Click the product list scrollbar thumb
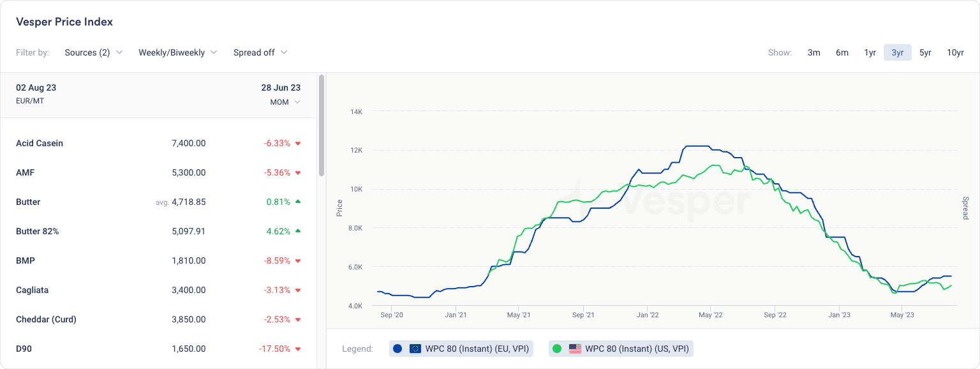Viewport: 980px width, 369px height. (322, 125)
